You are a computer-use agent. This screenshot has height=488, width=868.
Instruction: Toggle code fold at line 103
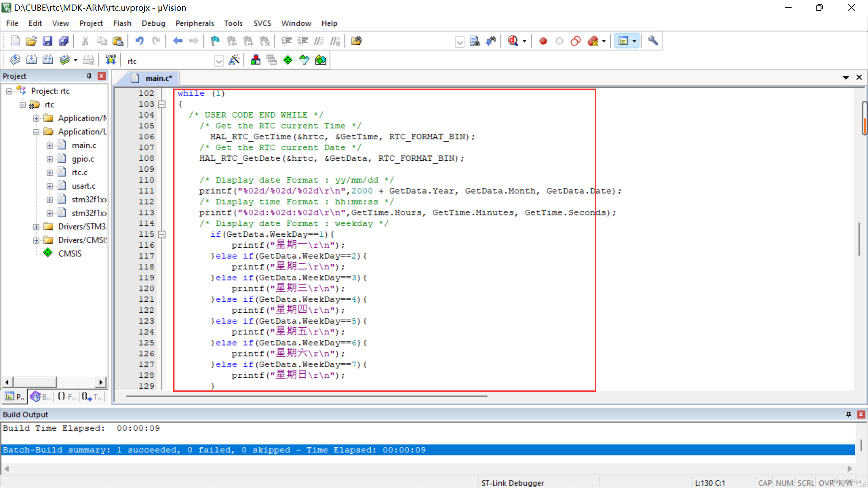tap(162, 104)
